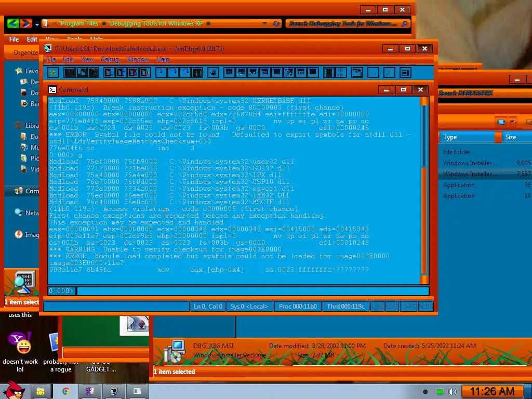Image resolution: width=532 pixels, height=399 pixels.
Task: Click the Step Into toolbar icon
Action: 161,73
